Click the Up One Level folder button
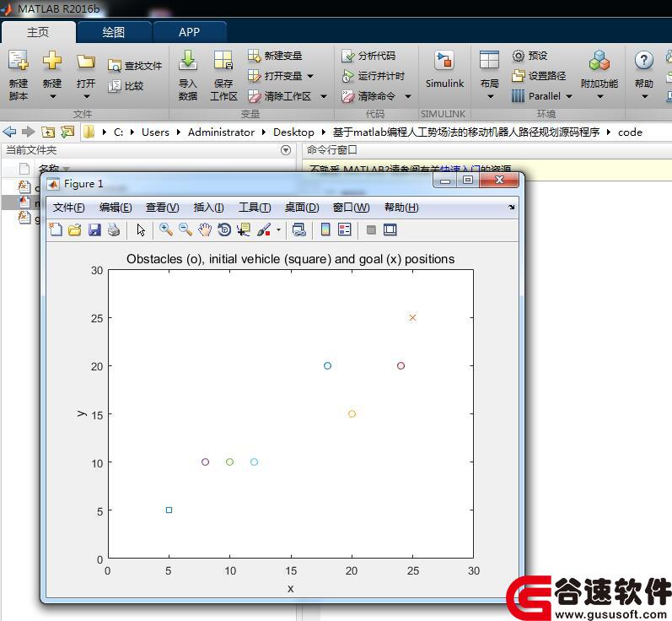The width and height of the screenshot is (672, 621). (48, 132)
